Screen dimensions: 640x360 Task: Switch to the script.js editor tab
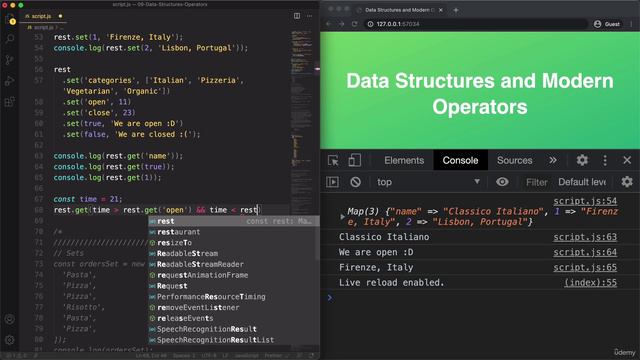[x=42, y=16]
